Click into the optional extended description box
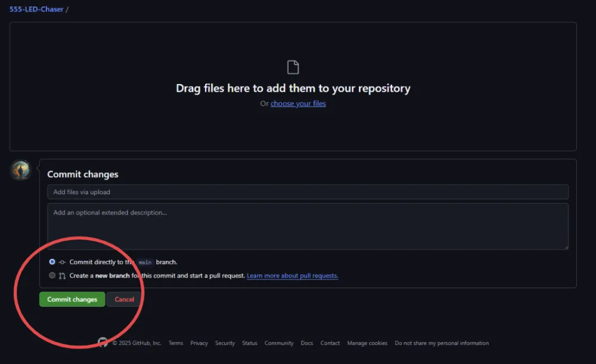 click(308, 226)
